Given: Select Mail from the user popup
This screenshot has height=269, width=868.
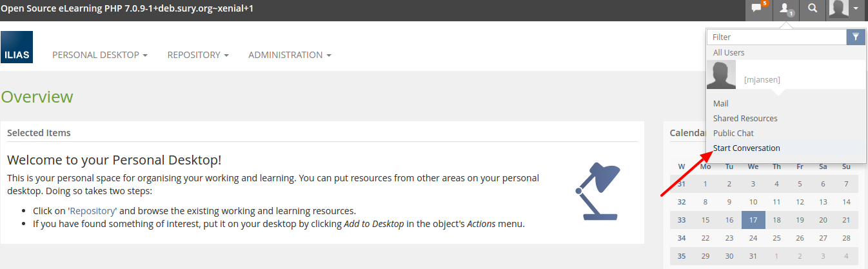Looking at the screenshot, I should tap(721, 103).
